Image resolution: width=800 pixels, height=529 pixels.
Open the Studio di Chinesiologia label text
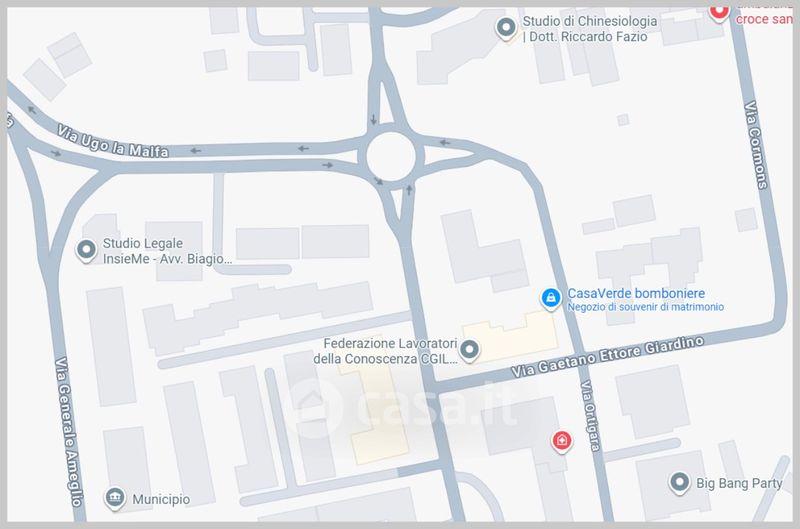click(x=590, y=29)
